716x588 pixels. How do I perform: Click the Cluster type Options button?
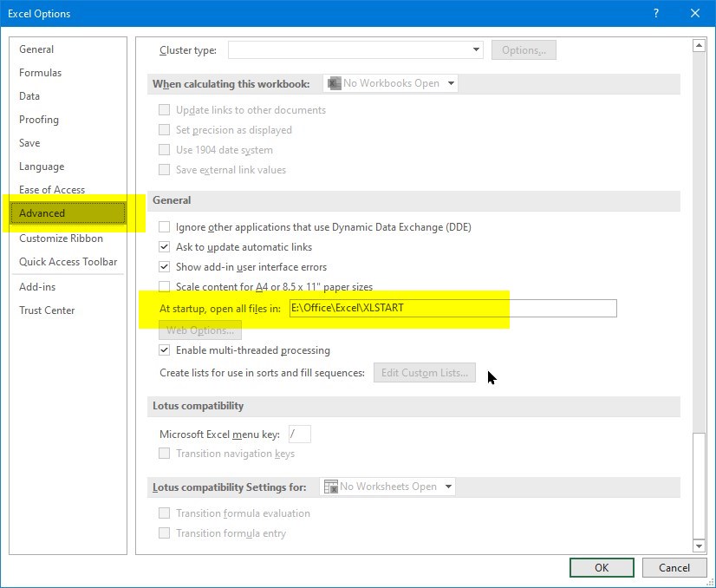point(524,50)
